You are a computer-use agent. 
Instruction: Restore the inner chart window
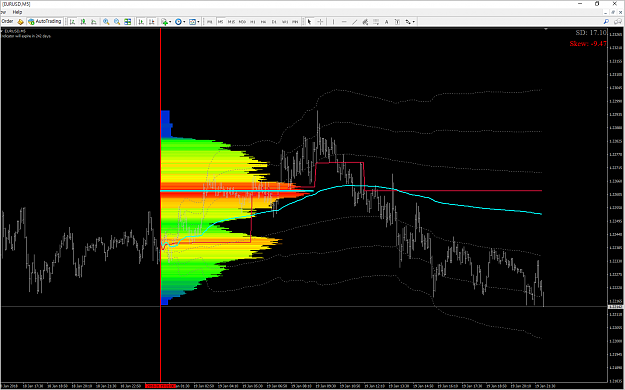pos(613,12)
